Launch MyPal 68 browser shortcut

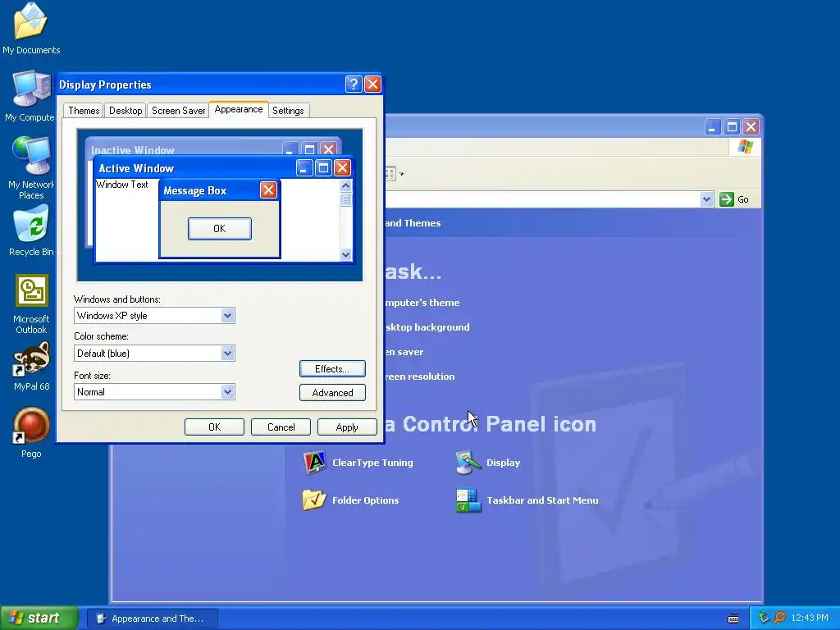[31, 367]
